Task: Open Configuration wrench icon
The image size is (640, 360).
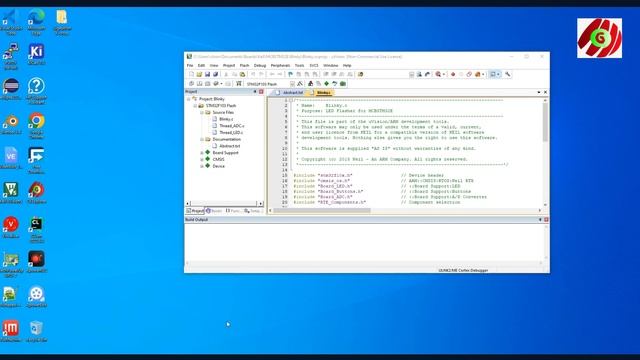Action: point(508,74)
